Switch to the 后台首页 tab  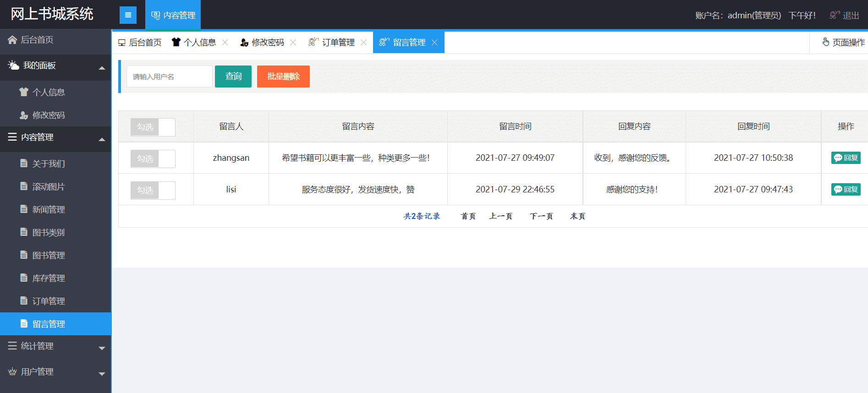click(x=140, y=43)
